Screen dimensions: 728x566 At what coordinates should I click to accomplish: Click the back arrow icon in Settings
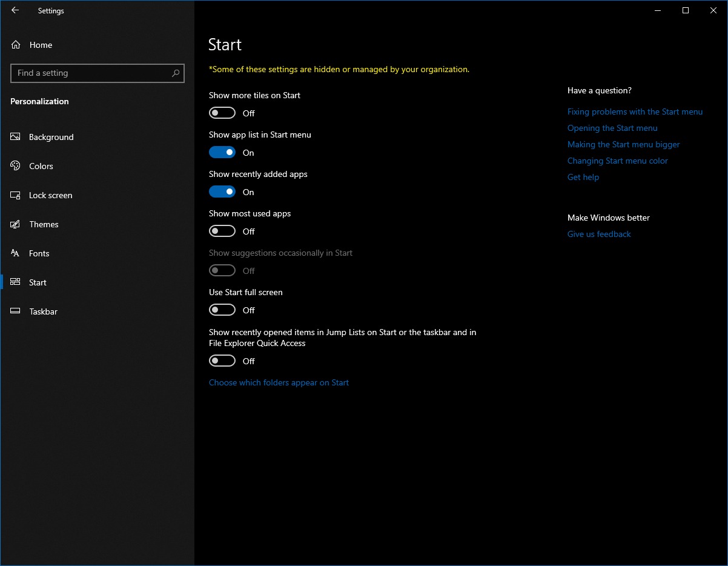pyautogui.click(x=15, y=10)
